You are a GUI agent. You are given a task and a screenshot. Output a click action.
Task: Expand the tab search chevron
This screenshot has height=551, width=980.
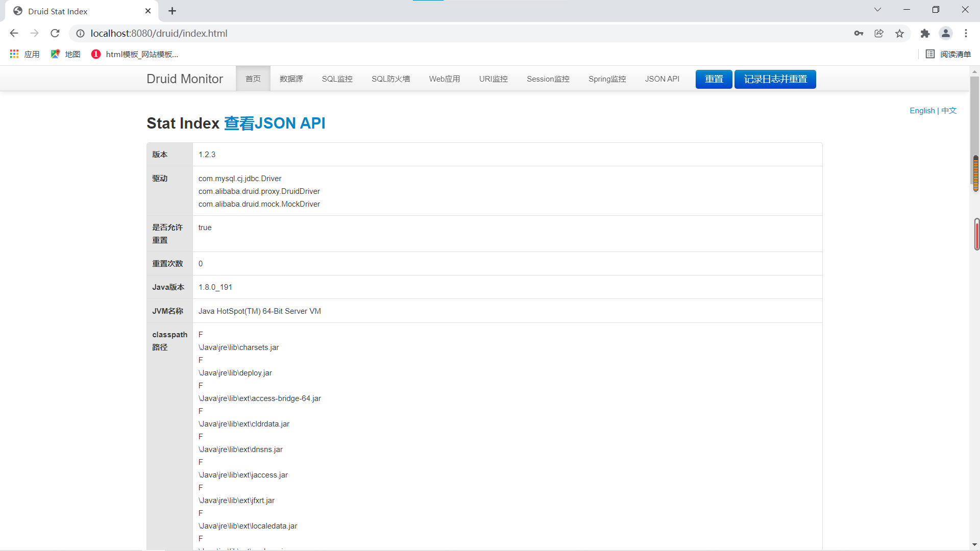tap(877, 10)
